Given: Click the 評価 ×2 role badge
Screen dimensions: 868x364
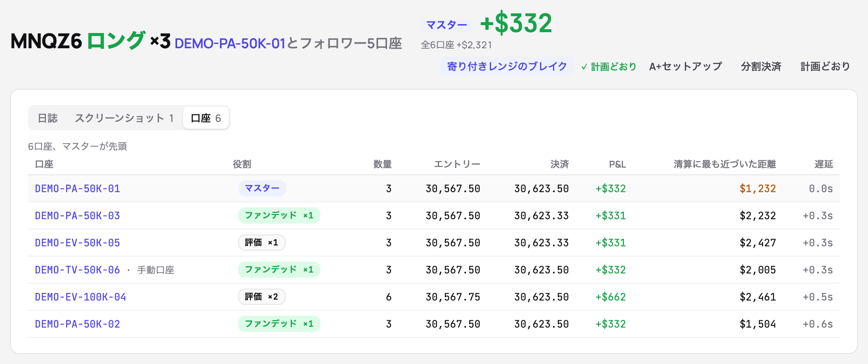Looking at the screenshot, I should click(x=262, y=297).
